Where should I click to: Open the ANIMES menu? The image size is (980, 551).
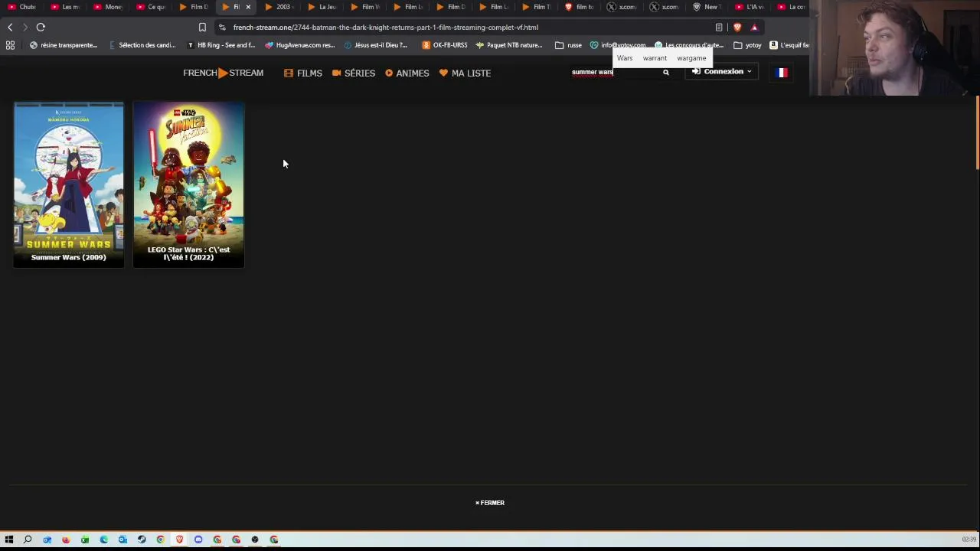(407, 73)
